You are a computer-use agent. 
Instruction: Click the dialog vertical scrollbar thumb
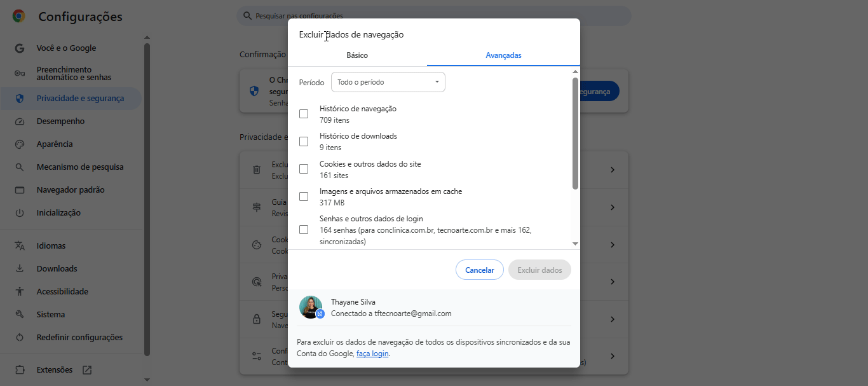tap(575, 134)
